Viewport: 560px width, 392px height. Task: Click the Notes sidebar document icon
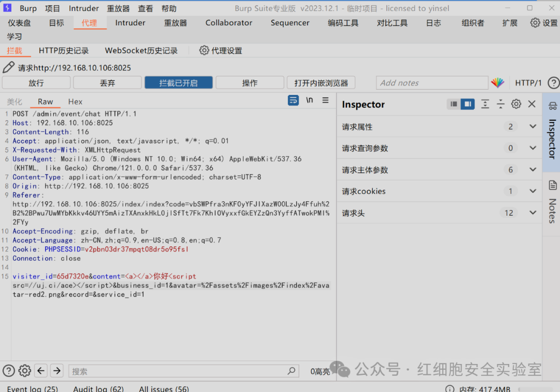tap(553, 185)
